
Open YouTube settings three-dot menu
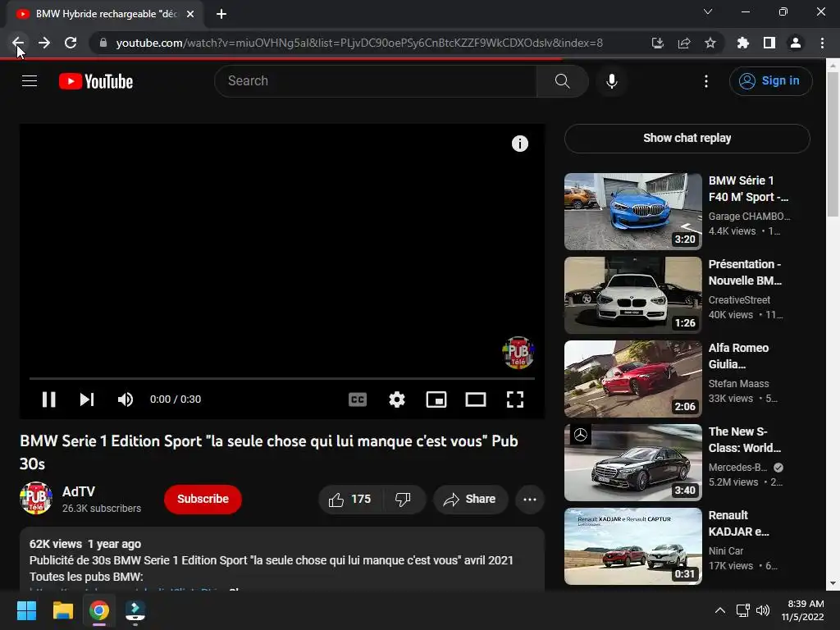pos(706,81)
